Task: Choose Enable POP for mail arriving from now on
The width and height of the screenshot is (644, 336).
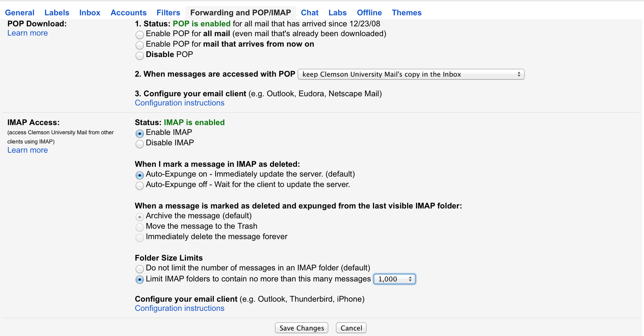Action: click(139, 45)
